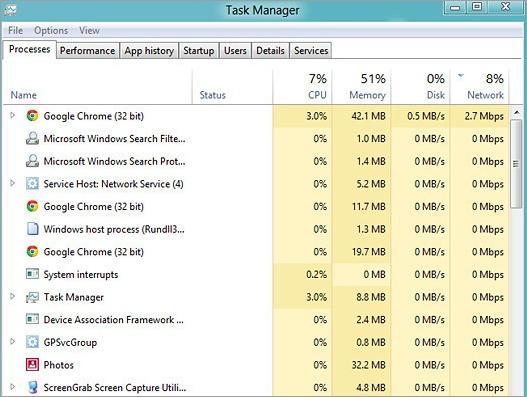The width and height of the screenshot is (527, 397).
Task: Click the 0.8 MB memory value for GPSvcGroup
Action: click(x=371, y=342)
